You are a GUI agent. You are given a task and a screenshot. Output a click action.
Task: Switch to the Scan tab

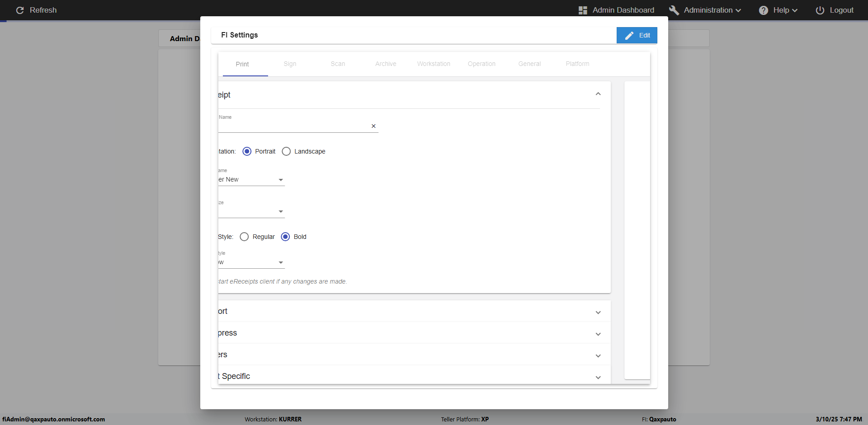[338, 64]
